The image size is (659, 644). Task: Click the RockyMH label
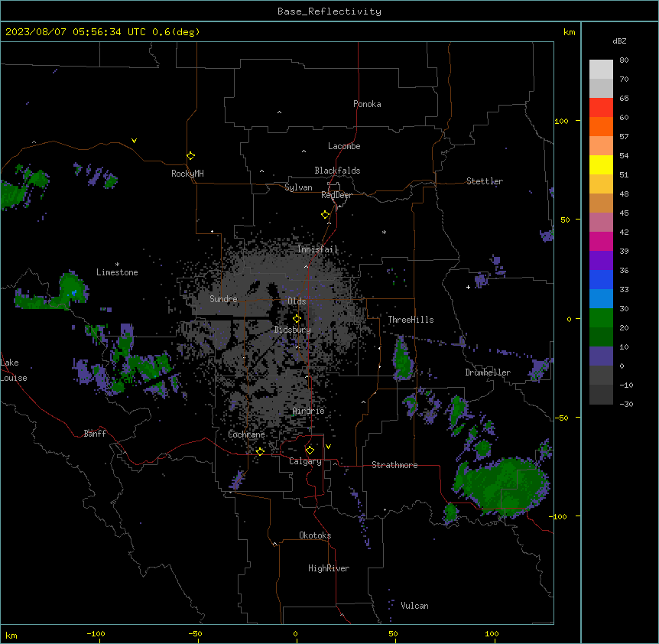pos(187,174)
